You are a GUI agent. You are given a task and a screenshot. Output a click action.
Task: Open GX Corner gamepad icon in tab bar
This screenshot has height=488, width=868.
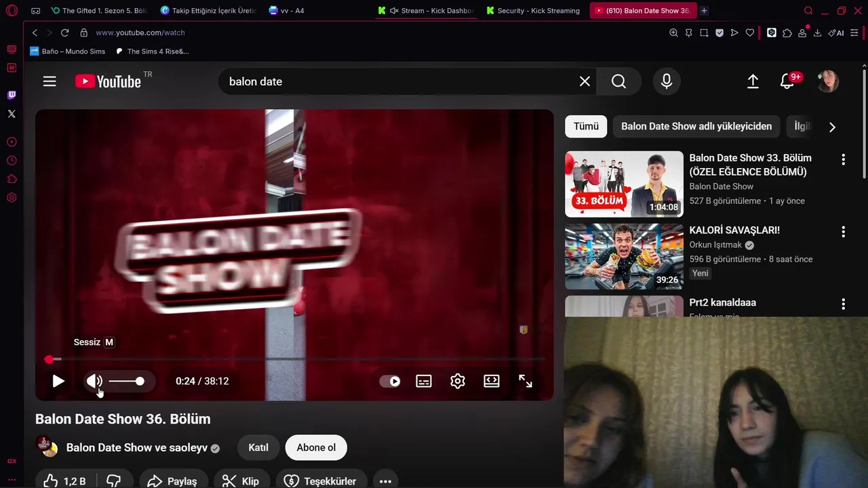click(36, 11)
